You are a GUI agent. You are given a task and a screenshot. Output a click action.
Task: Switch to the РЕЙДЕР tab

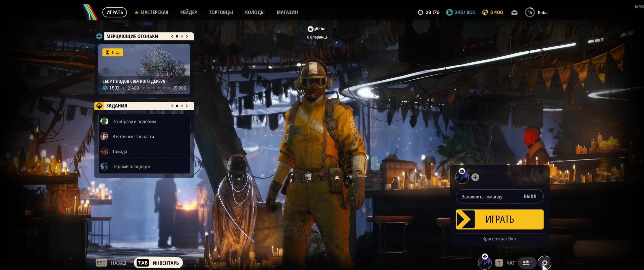click(x=189, y=12)
